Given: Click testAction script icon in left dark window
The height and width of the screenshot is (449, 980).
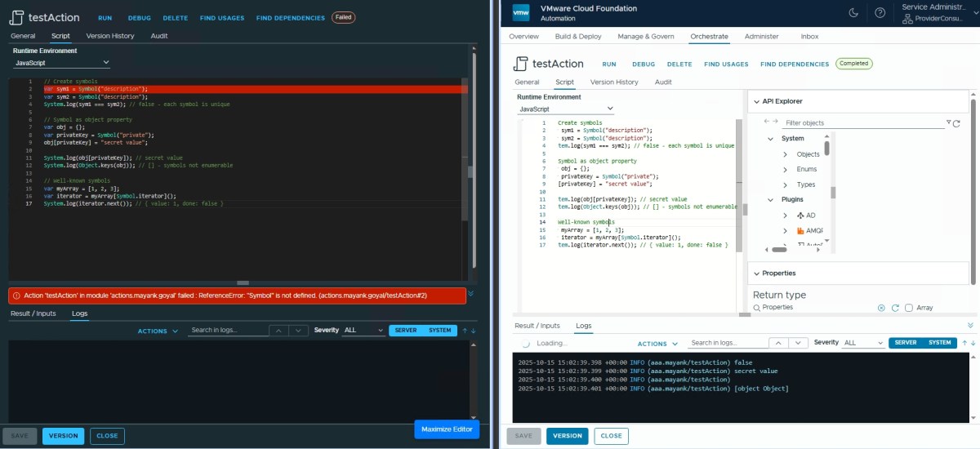Looking at the screenshot, I should (x=16, y=17).
